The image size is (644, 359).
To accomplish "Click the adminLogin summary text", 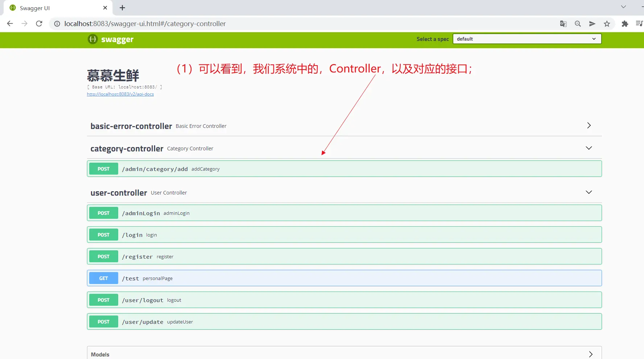I will pyautogui.click(x=177, y=213).
